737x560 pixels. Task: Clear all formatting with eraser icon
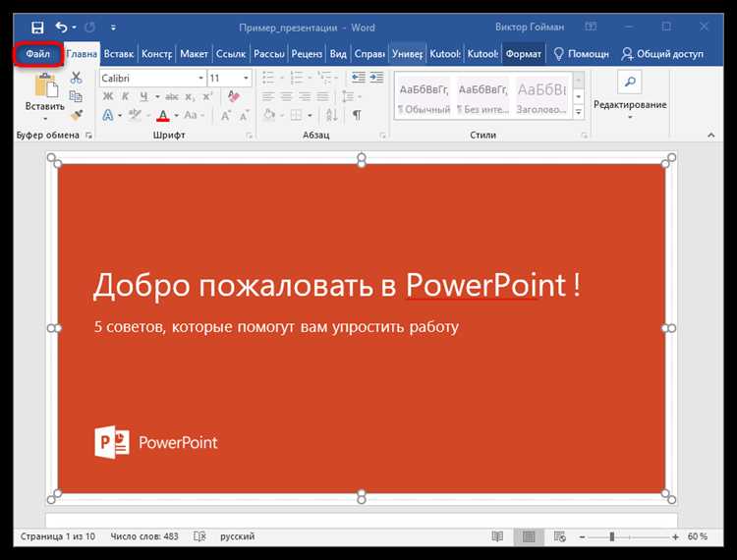[x=234, y=97]
